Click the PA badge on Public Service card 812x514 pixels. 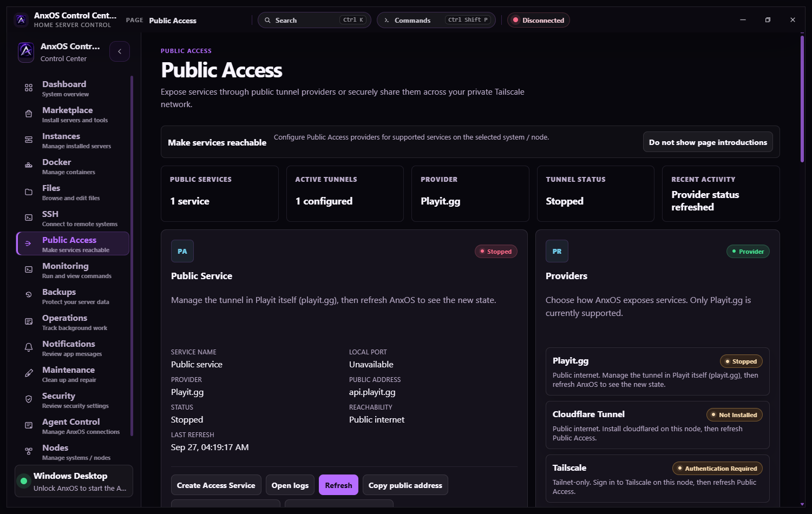coord(182,251)
